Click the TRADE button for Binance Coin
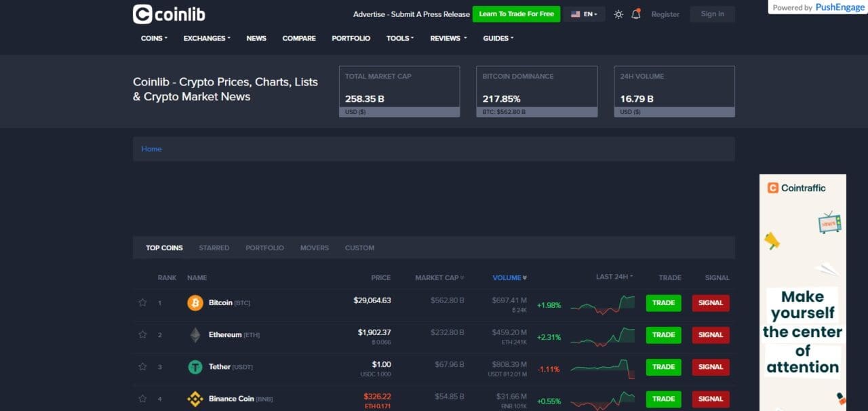This screenshot has width=868, height=411. [663, 399]
